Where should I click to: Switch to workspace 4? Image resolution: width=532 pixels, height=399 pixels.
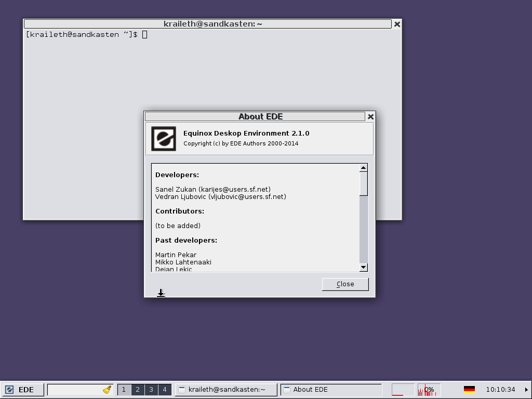point(165,390)
